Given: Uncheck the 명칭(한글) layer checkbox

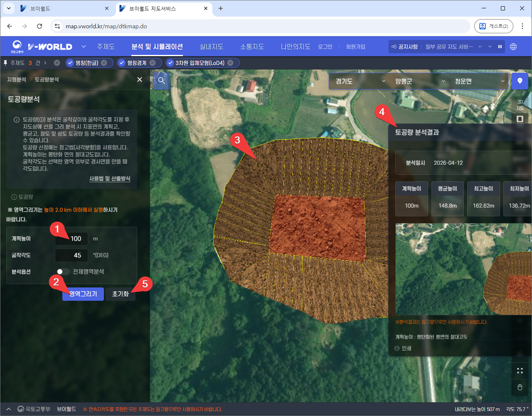Looking at the screenshot, I should [70, 63].
